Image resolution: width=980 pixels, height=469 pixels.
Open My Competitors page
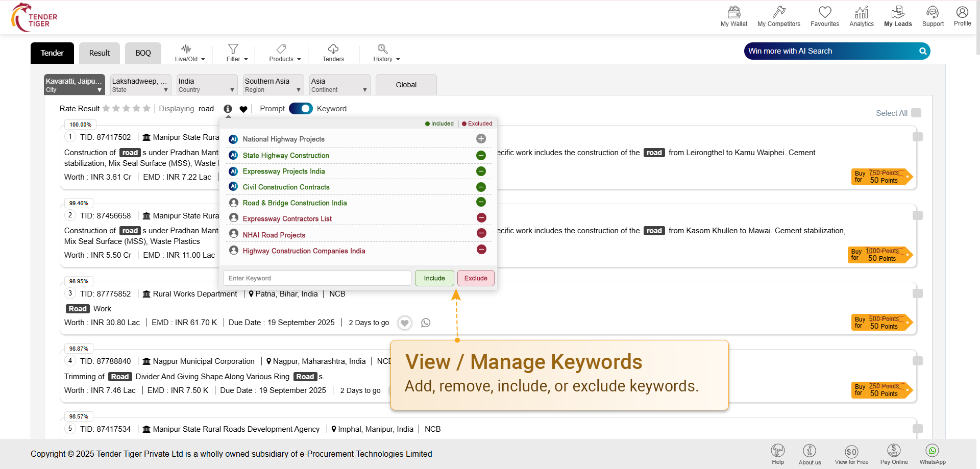coord(778,12)
